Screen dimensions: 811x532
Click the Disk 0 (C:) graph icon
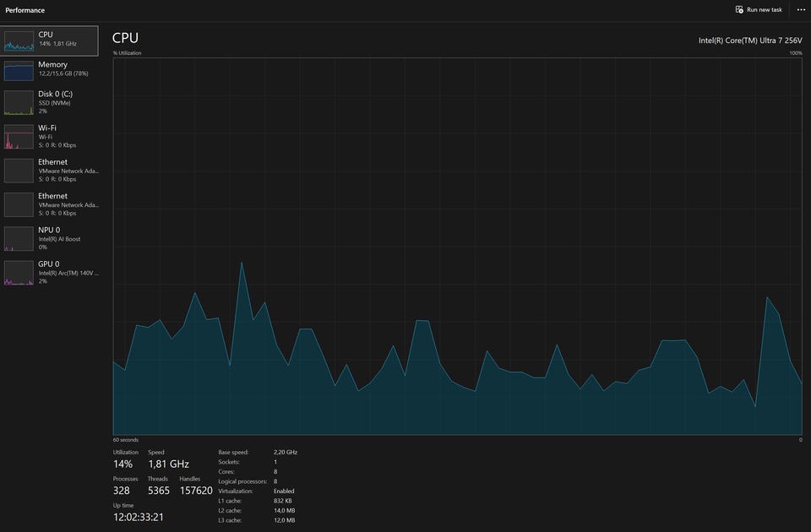coord(19,102)
